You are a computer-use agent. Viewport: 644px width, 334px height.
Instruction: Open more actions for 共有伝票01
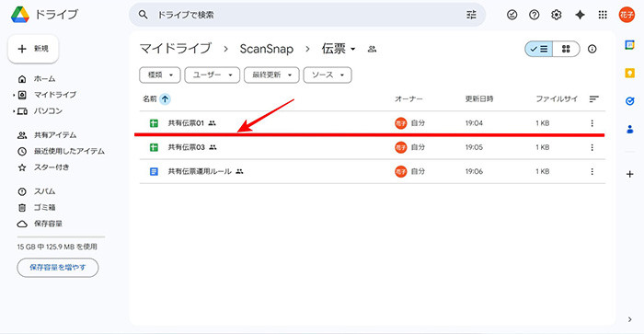pyautogui.click(x=592, y=123)
